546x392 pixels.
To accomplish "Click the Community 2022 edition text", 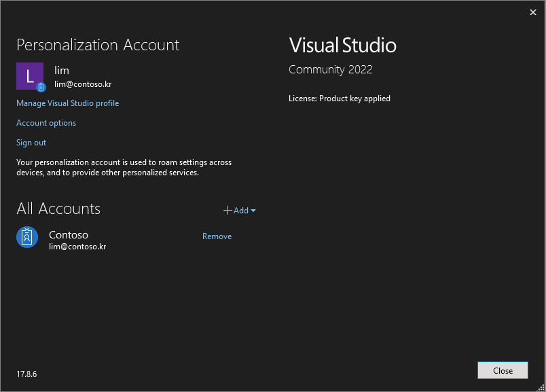I will (331, 70).
